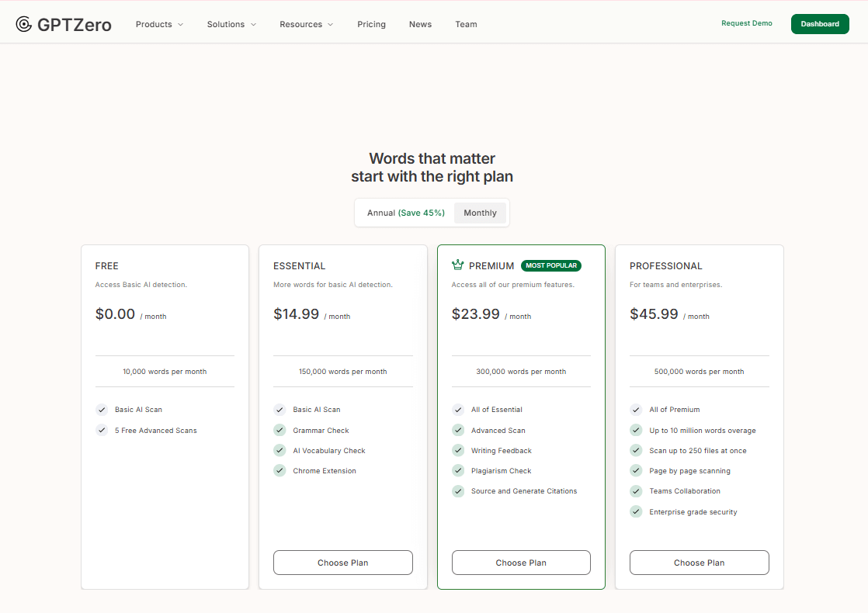The image size is (868, 613).
Task: Click the GPTZero logo icon
Action: 24,24
